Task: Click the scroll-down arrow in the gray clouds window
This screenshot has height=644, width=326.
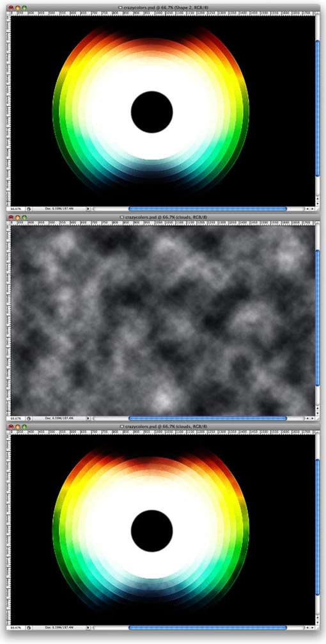Action: point(318,413)
